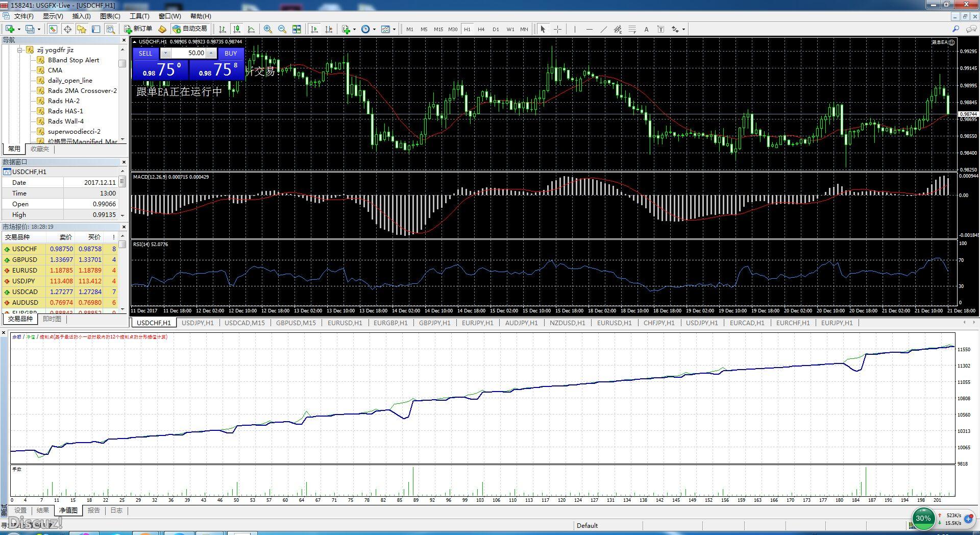Open the New Chart toolbar icon
Viewport: 980px width, 535px height.
(10, 29)
